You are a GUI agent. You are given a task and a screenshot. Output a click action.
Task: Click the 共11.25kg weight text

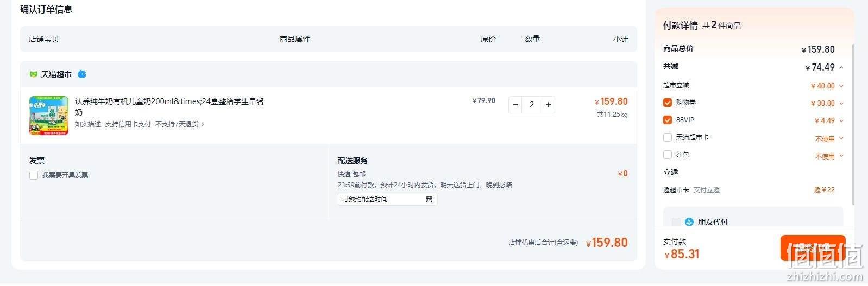tap(612, 115)
